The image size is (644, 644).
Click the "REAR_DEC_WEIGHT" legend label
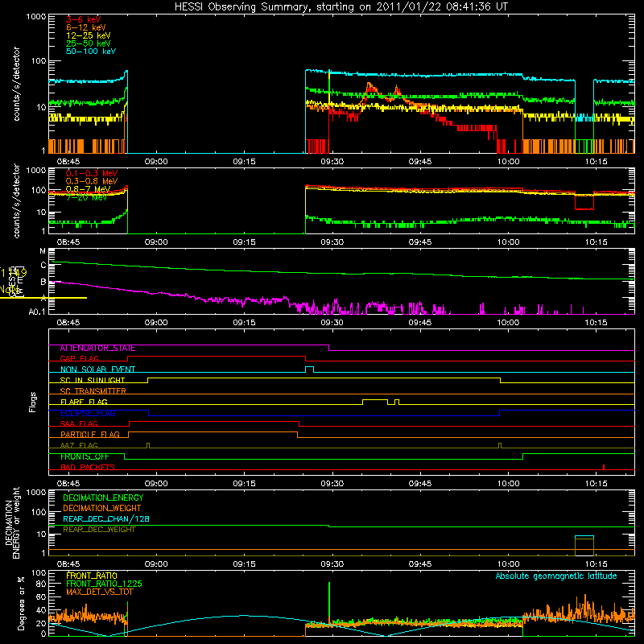[99, 530]
